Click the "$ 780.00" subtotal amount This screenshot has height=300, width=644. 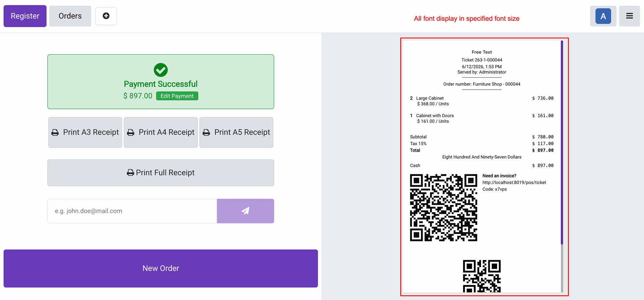543,137
